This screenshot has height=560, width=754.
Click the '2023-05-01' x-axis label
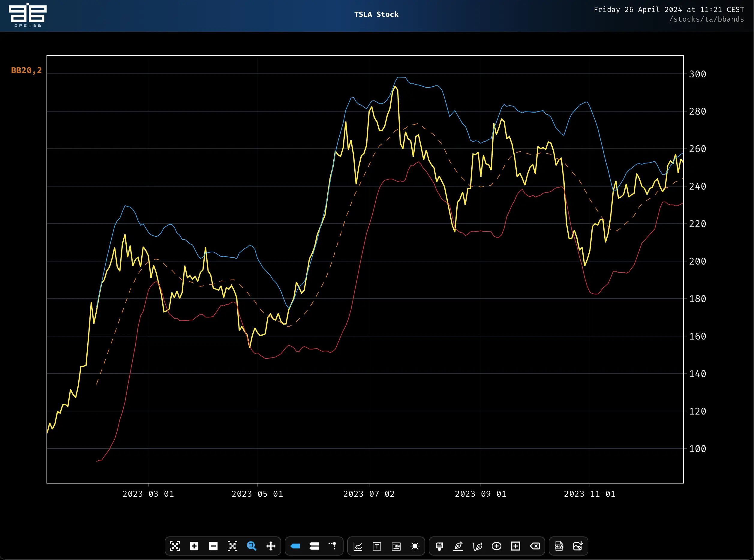(x=257, y=494)
